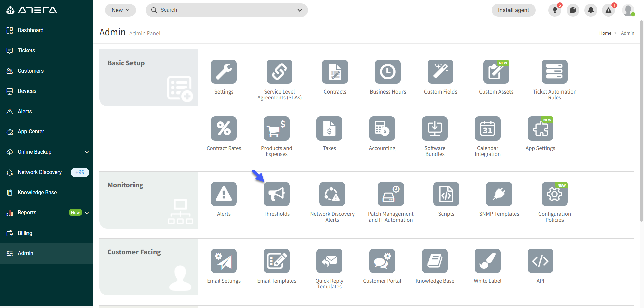Select Knowledge Base in the sidebar
This screenshot has height=308, width=644.
click(37, 192)
